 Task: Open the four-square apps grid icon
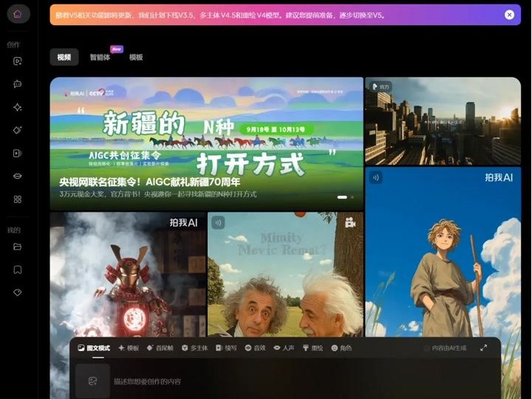click(x=18, y=199)
